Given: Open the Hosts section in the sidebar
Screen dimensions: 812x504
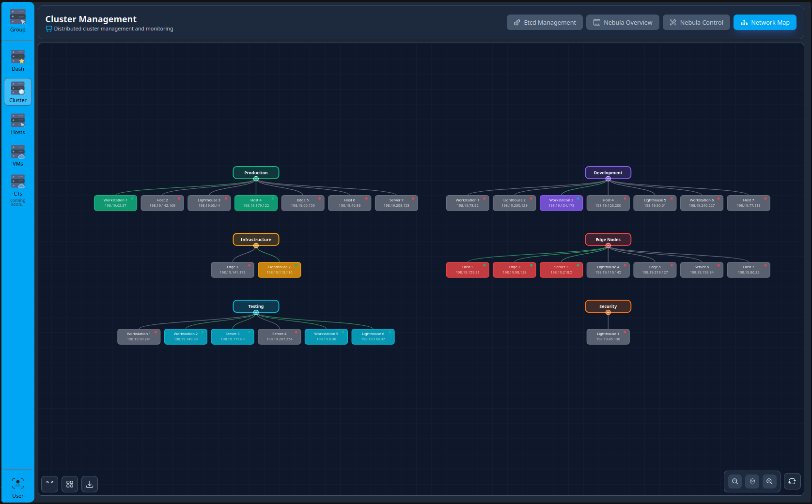Looking at the screenshot, I should point(17,123).
